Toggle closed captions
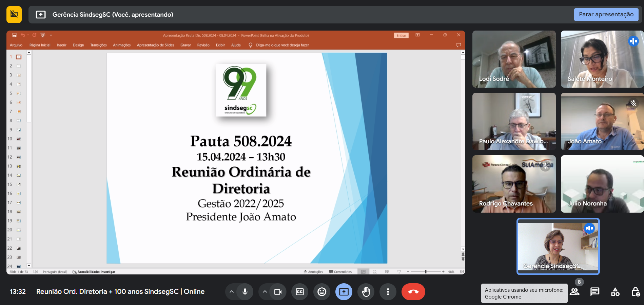The height and width of the screenshot is (305, 644). tap(300, 292)
